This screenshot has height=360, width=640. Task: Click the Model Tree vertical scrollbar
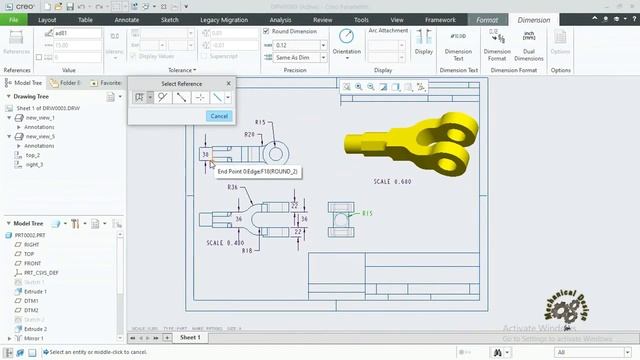coord(120,286)
